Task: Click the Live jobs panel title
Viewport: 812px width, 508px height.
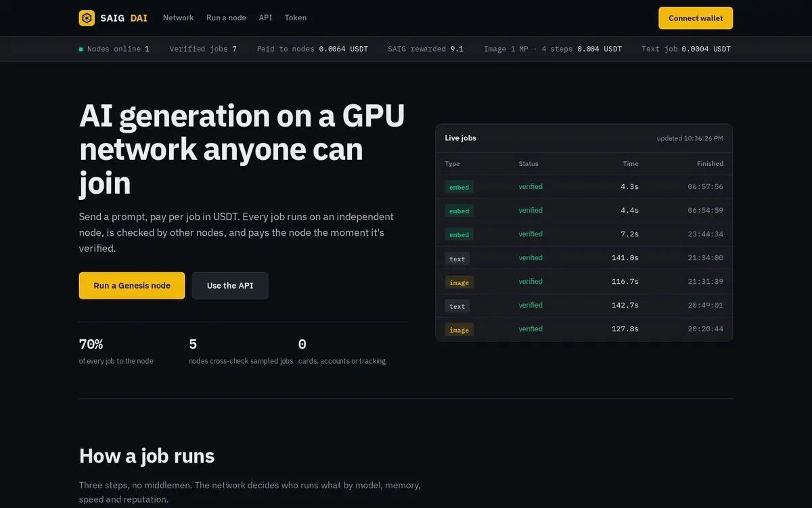Action: click(x=461, y=138)
